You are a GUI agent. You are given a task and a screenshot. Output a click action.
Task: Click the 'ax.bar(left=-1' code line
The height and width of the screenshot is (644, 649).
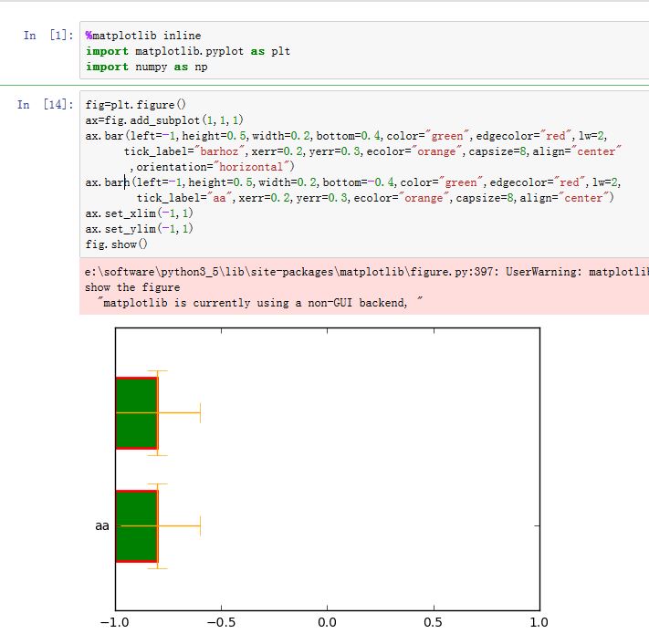point(346,136)
